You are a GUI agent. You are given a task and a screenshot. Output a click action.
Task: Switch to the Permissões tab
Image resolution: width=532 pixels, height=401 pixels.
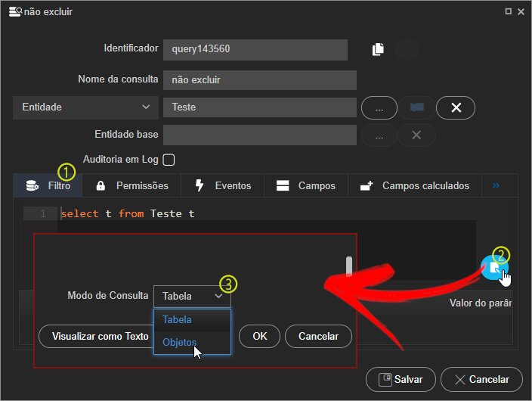pyautogui.click(x=132, y=185)
